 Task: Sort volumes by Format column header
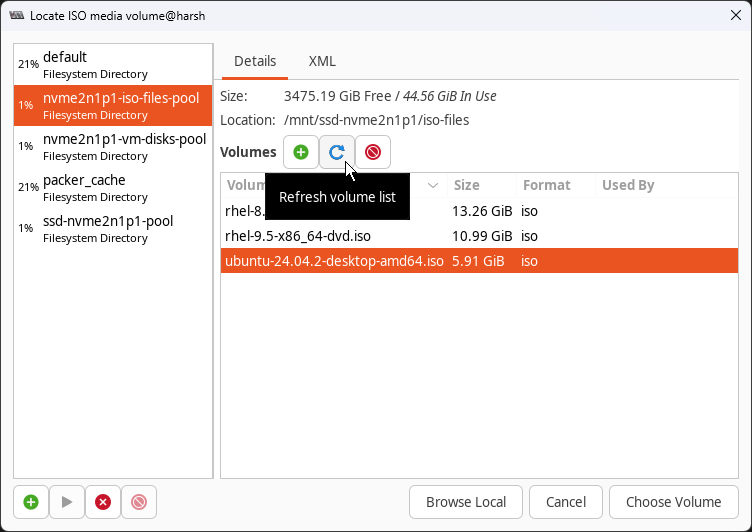(556, 185)
